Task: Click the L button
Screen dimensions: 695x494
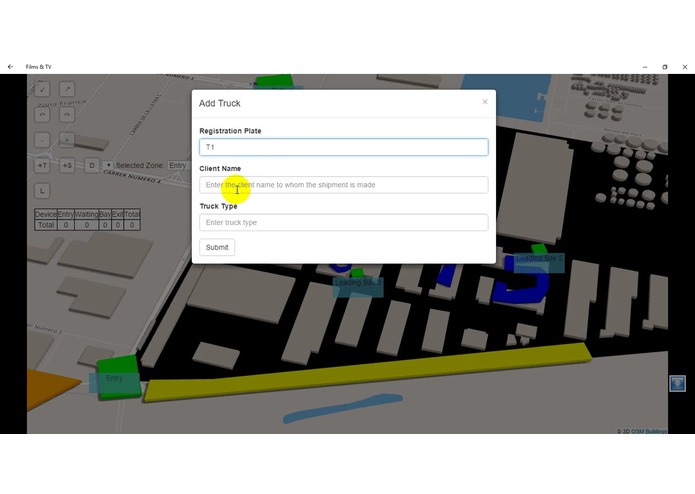Action: click(42, 191)
